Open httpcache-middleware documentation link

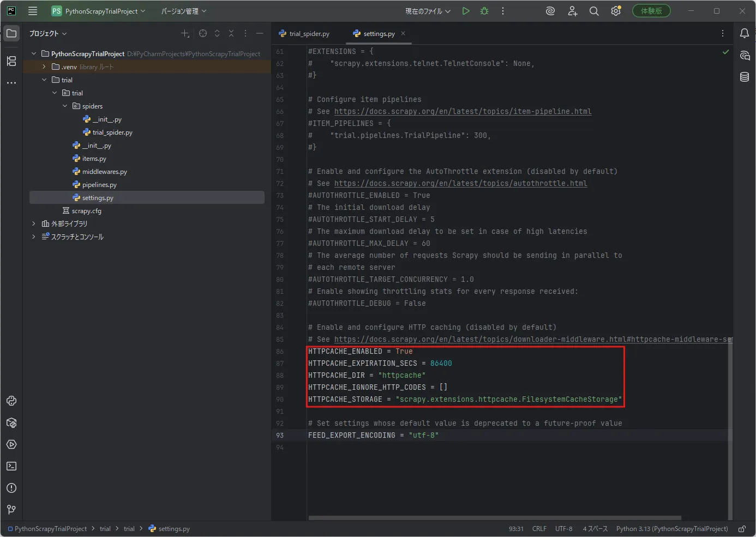[x=533, y=339]
